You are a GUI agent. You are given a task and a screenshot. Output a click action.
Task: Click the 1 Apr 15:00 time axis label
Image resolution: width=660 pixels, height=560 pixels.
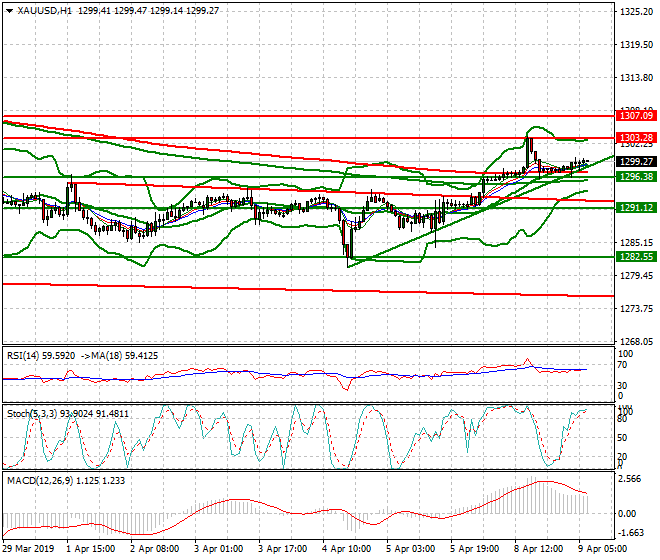[x=90, y=549]
